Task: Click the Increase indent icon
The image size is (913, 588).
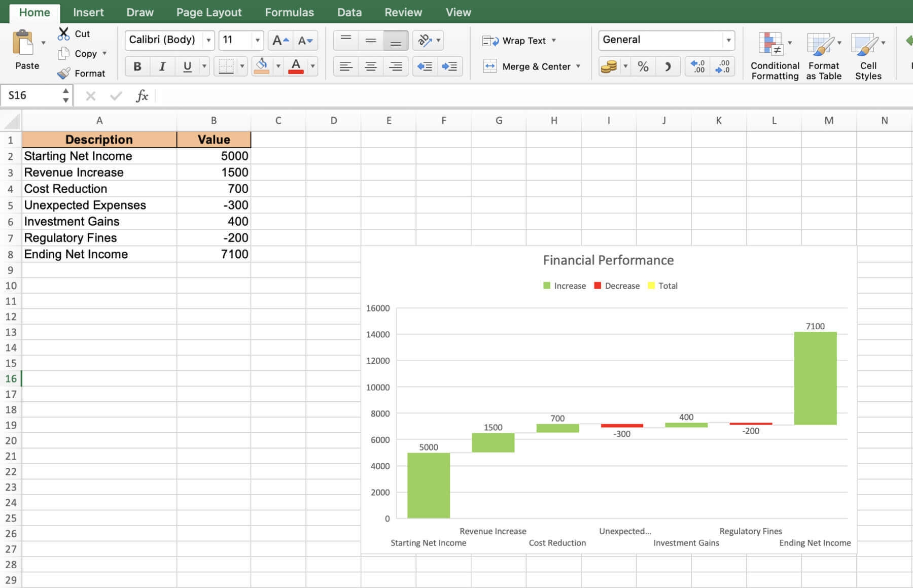Action: coord(449,66)
